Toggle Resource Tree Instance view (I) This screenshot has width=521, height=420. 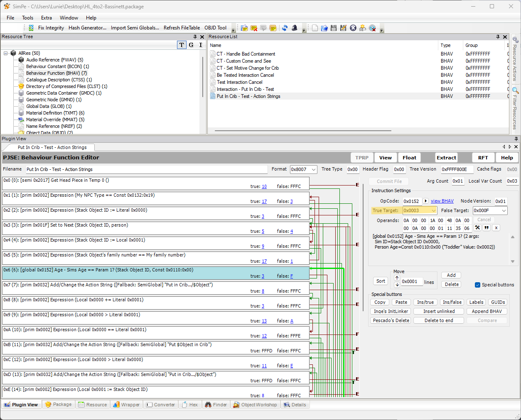tap(201, 45)
